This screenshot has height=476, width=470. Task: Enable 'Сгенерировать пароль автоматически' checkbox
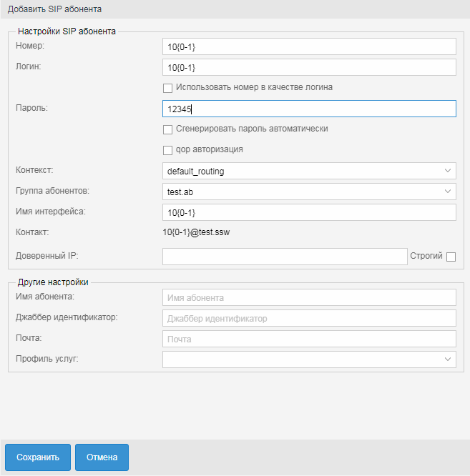point(168,129)
